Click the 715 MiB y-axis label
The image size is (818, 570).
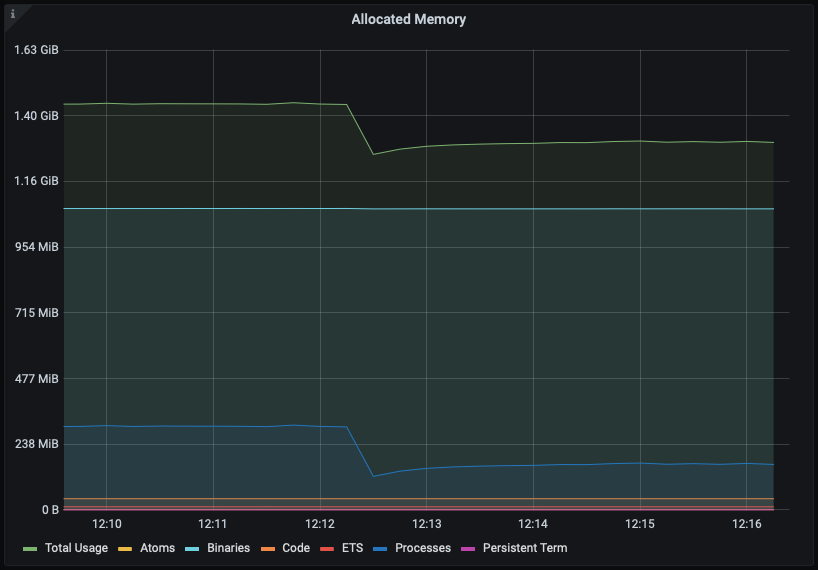(37, 313)
